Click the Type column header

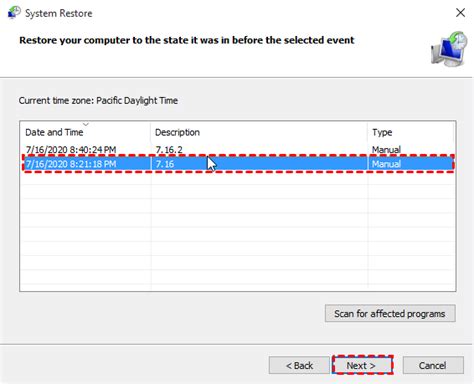[x=410, y=132]
